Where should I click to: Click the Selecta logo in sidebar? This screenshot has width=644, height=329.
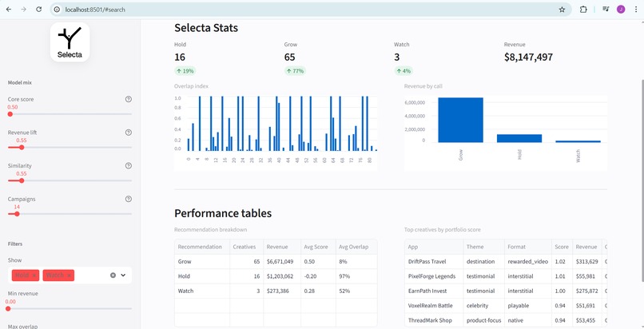(x=70, y=42)
